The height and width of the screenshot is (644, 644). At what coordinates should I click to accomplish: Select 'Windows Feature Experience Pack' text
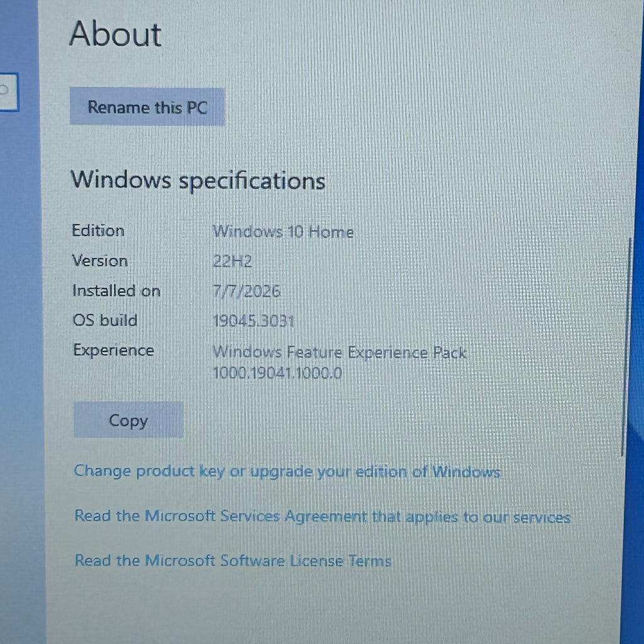pos(340,352)
